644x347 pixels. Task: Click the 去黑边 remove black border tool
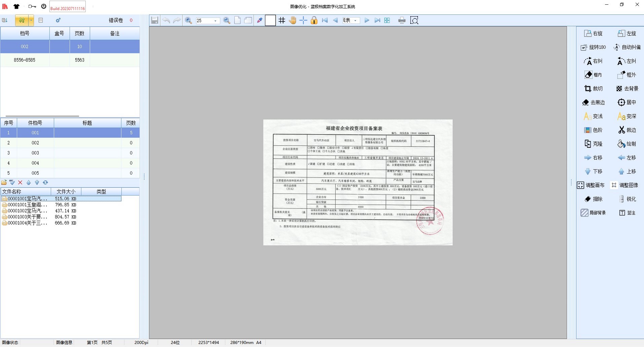[593, 102]
